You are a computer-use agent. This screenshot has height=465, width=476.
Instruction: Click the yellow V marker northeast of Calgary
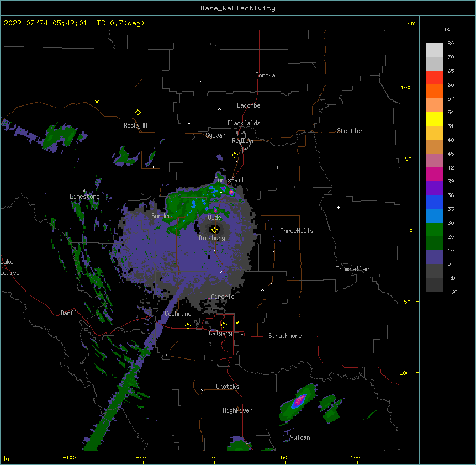(237, 323)
